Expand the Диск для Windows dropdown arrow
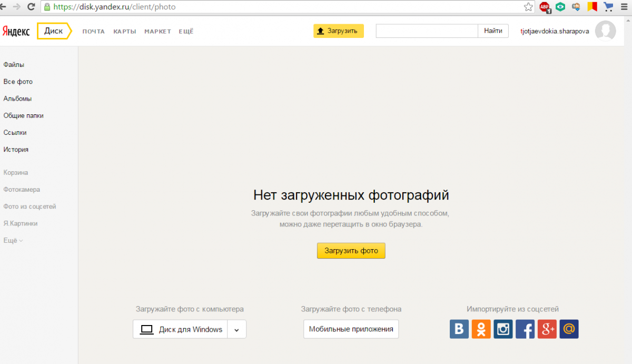 coord(236,330)
